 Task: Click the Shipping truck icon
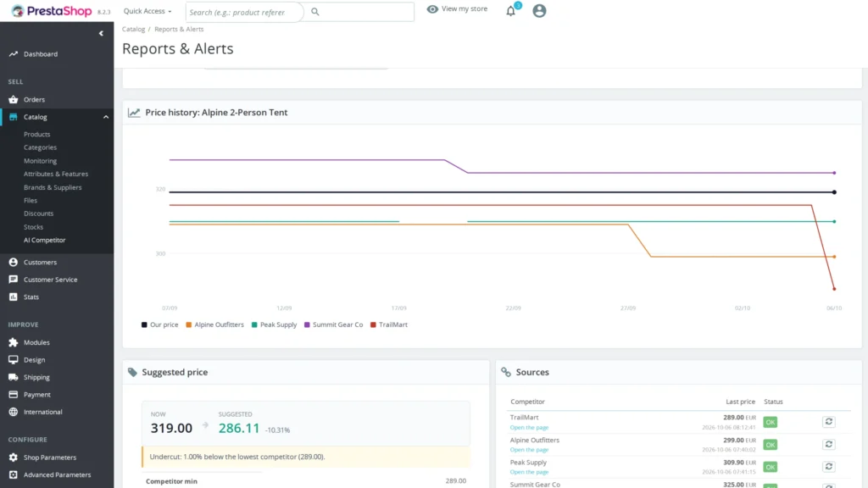tap(14, 377)
